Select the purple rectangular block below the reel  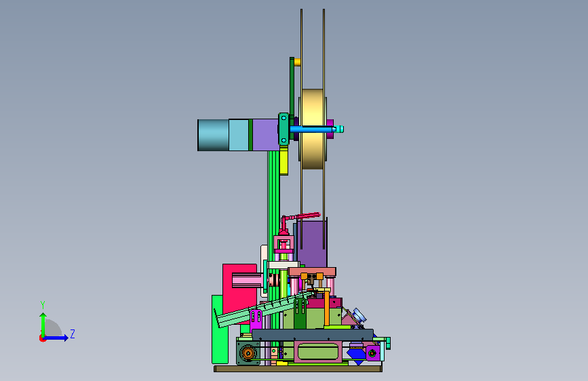(x=312, y=244)
